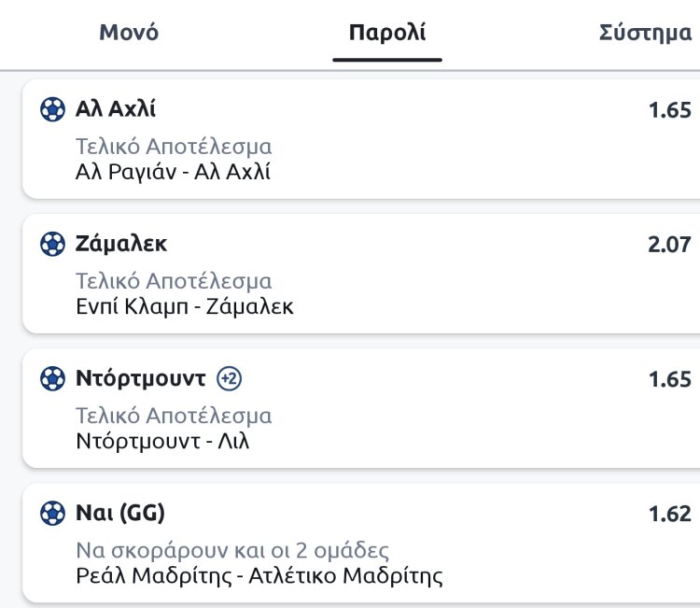Screen dimensions: 700x608
Task: Click the 1.62 odds for Ναι (GG)
Action: [x=669, y=514]
